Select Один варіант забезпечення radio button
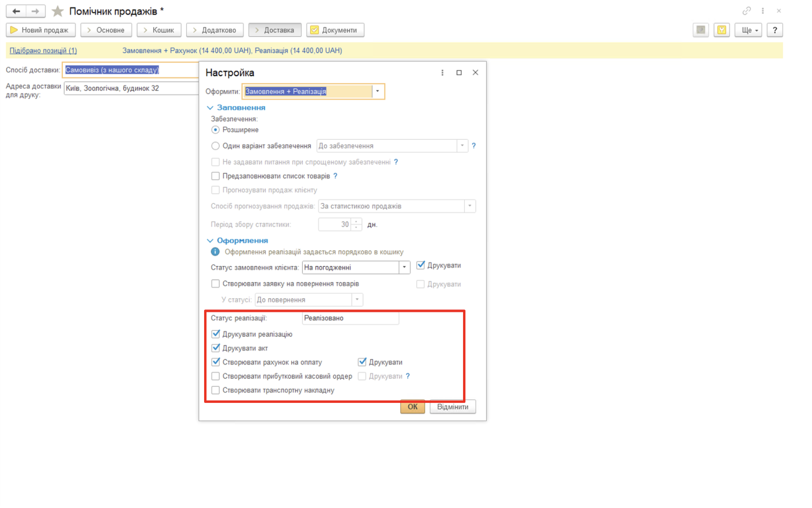 click(x=216, y=146)
